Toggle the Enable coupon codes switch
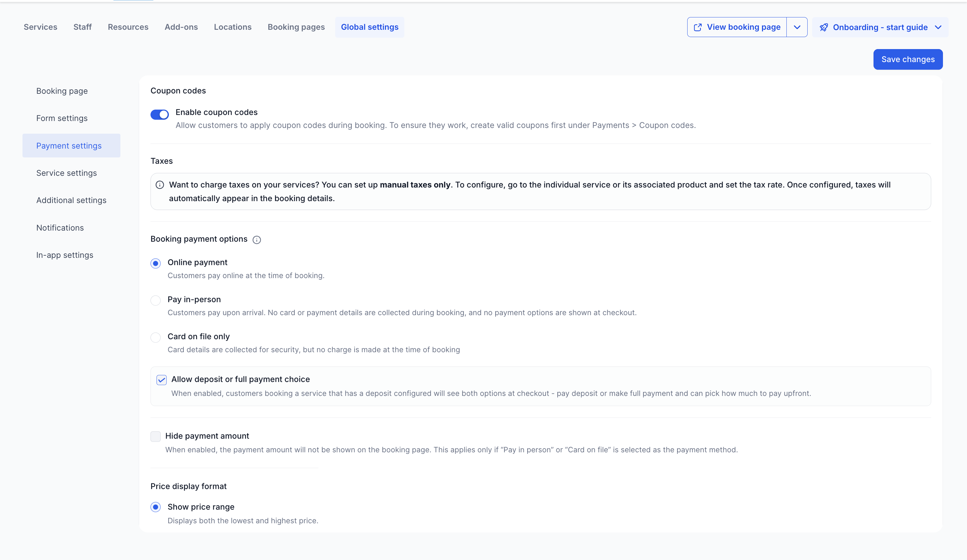 [x=160, y=114]
